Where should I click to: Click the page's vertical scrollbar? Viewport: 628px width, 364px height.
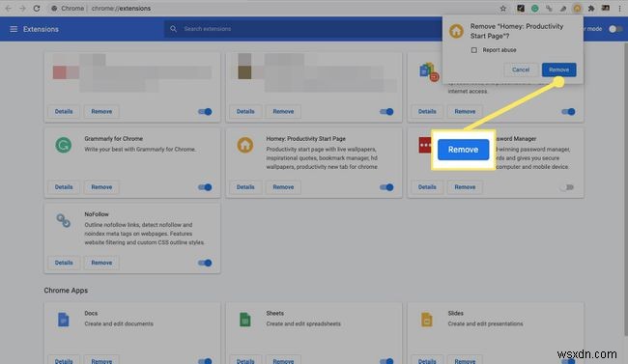[625, 188]
